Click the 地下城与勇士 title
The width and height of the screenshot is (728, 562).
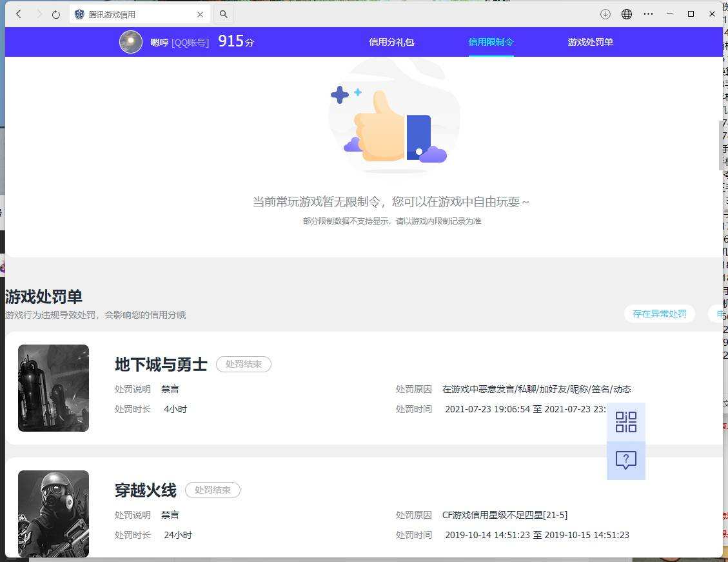(x=161, y=364)
